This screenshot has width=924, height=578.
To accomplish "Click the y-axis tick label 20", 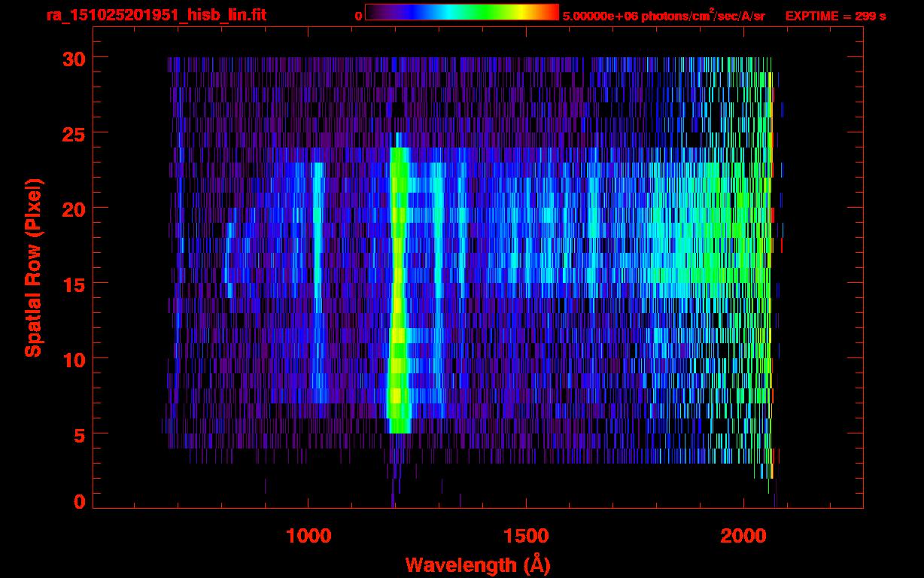I will coord(73,208).
